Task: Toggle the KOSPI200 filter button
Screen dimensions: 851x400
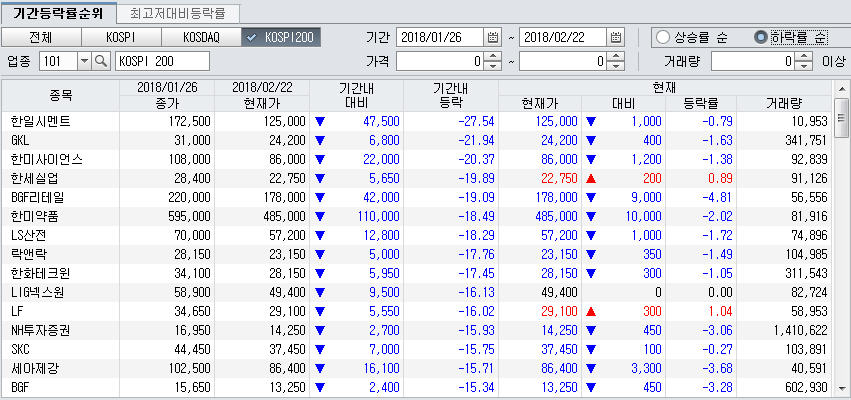Action: pos(281,37)
